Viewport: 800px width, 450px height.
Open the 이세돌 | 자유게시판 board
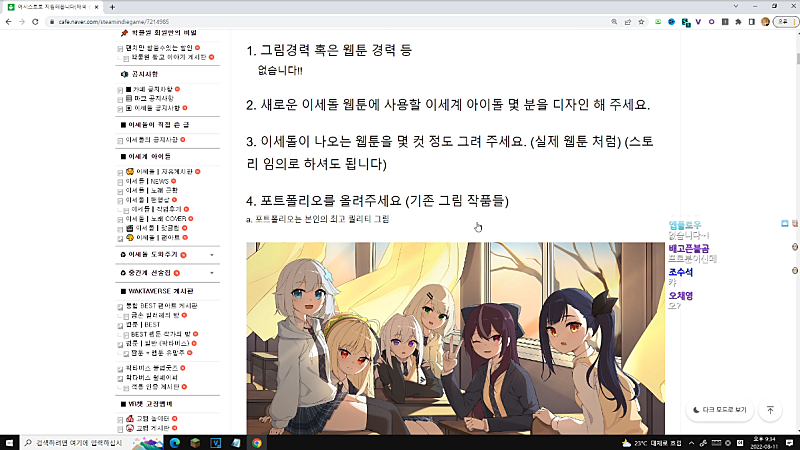pyautogui.click(x=164, y=172)
